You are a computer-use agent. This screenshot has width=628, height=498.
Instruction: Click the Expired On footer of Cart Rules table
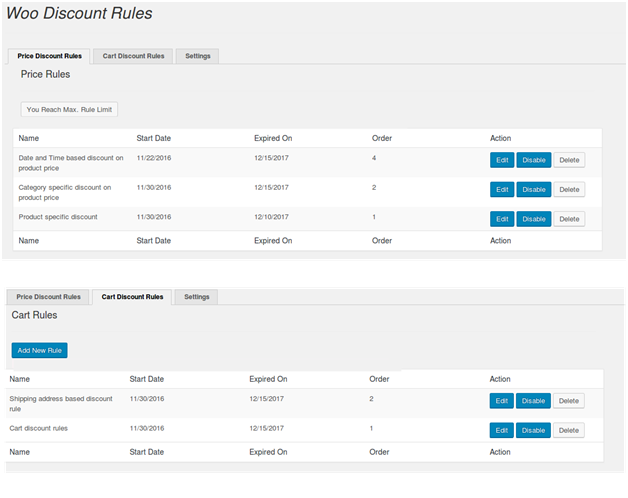coord(268,452)
